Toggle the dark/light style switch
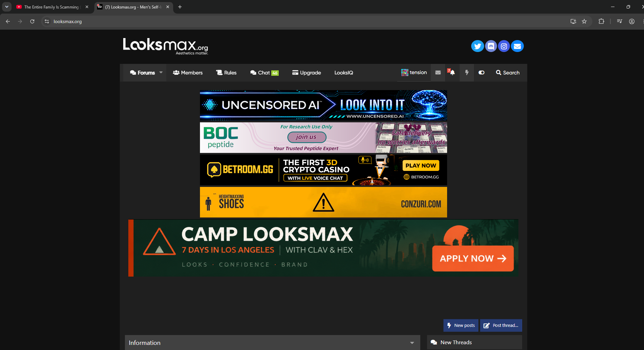This screenshot has height=350, width=644. [x=481, y=72]
